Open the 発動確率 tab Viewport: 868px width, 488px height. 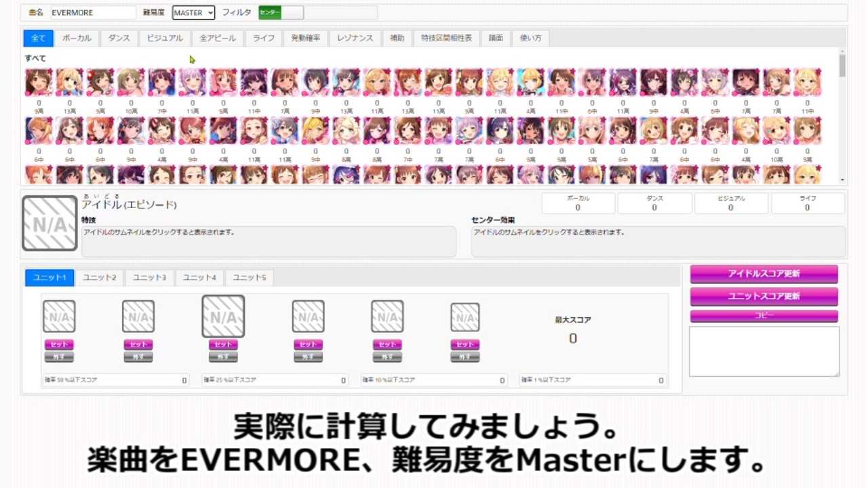click(306, 38)
